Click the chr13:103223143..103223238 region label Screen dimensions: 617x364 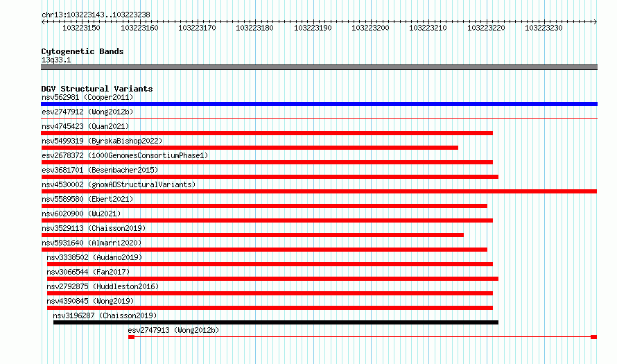(x=96, y=15)
